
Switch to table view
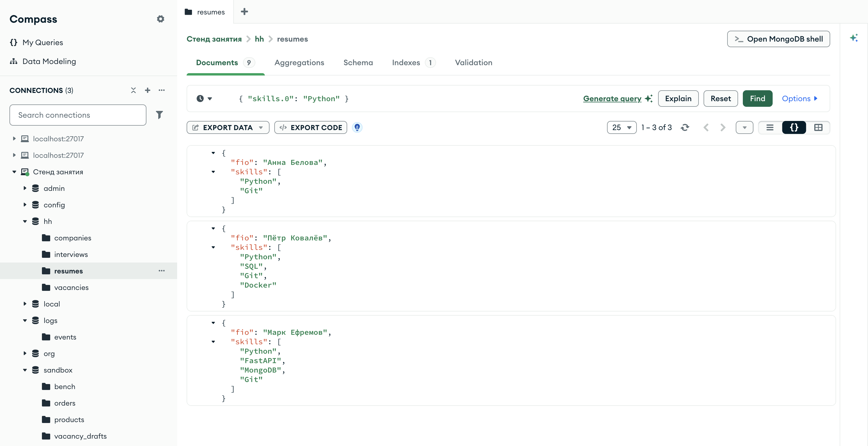(818, 127)
